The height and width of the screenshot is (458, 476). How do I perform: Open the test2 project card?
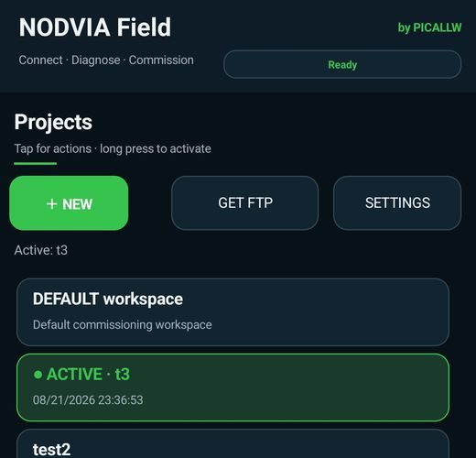[x=233, y=443]
